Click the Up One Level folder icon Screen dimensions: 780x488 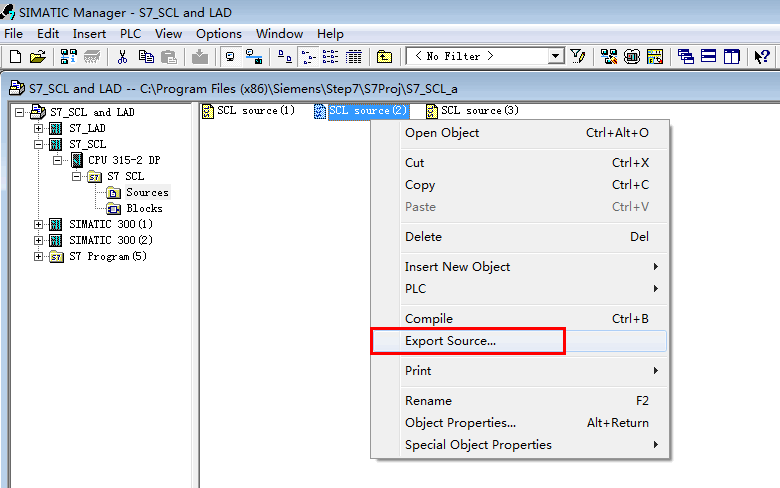384,57
